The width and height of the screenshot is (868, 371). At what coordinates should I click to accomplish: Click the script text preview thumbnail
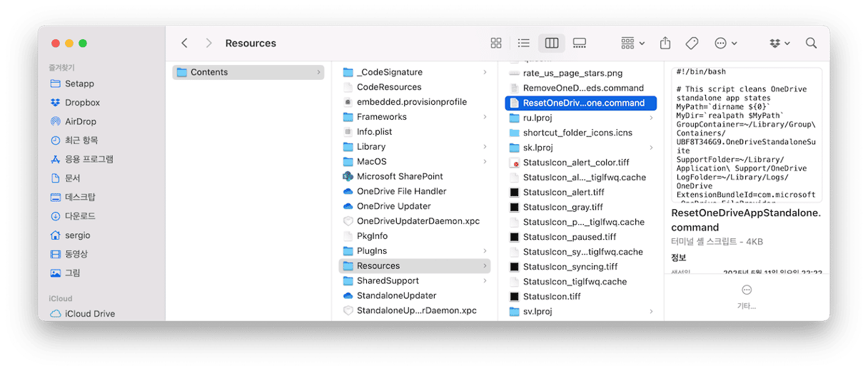tap(747, 135)
